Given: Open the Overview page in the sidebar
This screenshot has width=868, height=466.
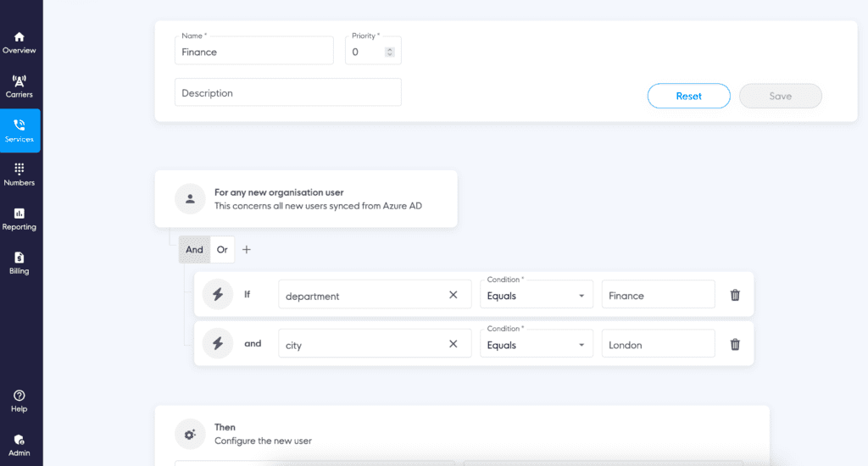Looking at the screenshot, I should (19, 42).
